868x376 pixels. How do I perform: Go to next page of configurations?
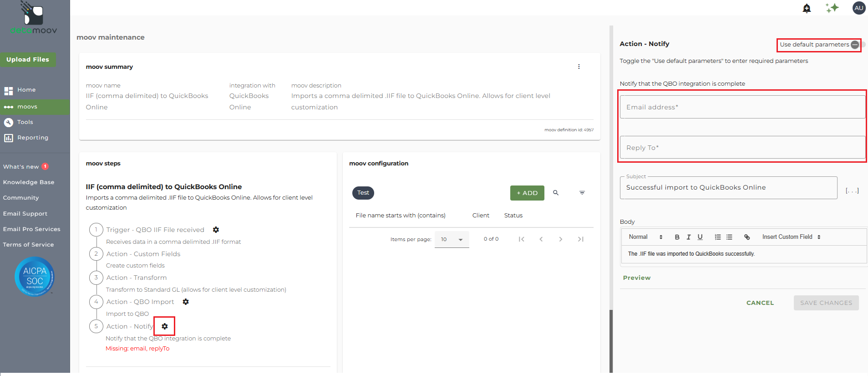561,239
